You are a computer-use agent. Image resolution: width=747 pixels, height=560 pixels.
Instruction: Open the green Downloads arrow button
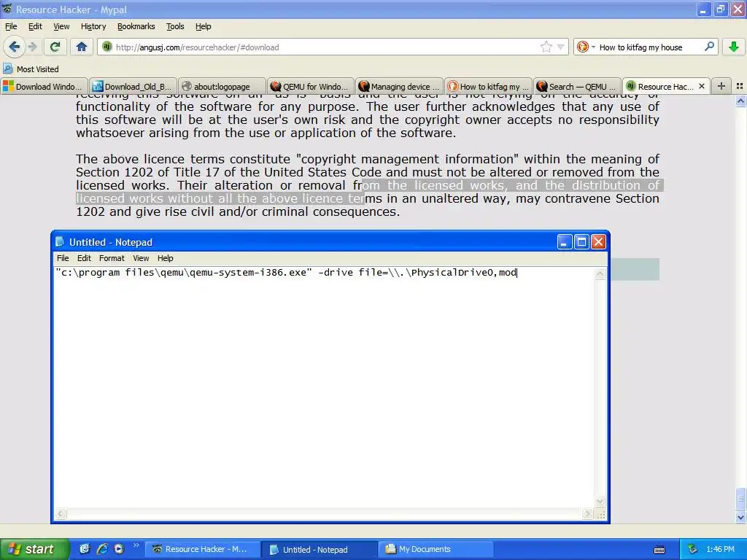point(734,47)
